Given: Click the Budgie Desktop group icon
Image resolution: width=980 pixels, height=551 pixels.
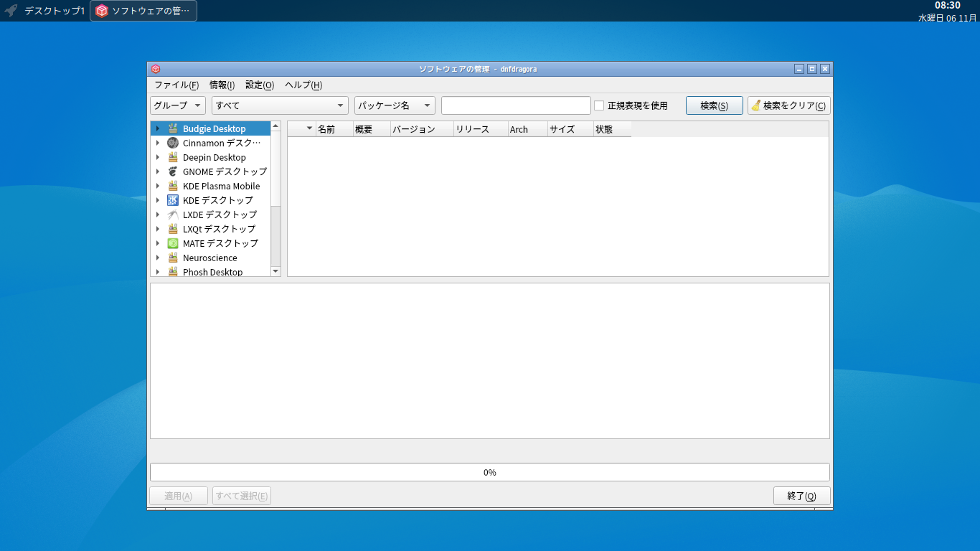Looking at the screenshot, I should (173, 128).
